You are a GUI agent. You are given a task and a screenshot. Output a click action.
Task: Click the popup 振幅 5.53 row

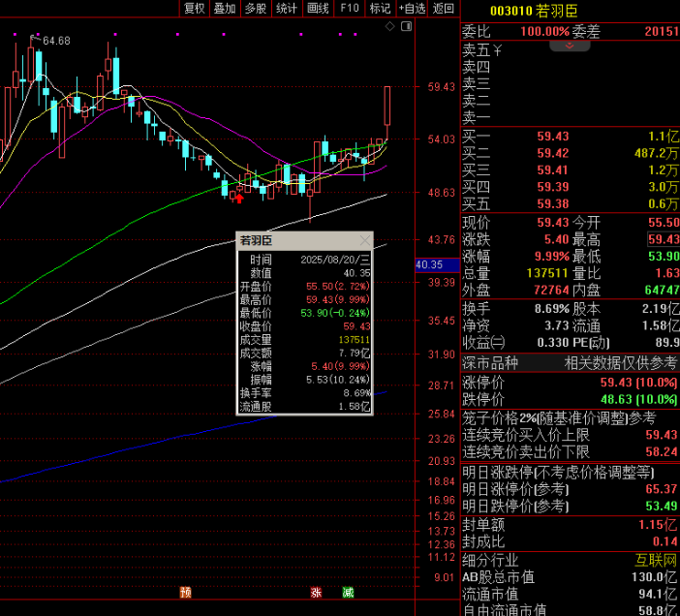pyautogui.click(x=305, y=380)
